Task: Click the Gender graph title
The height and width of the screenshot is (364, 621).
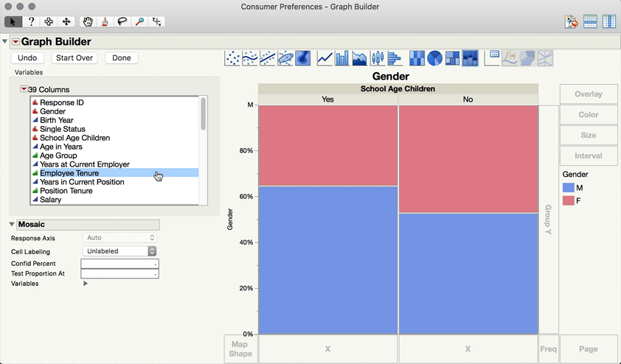Action: (x=390, y=76)
